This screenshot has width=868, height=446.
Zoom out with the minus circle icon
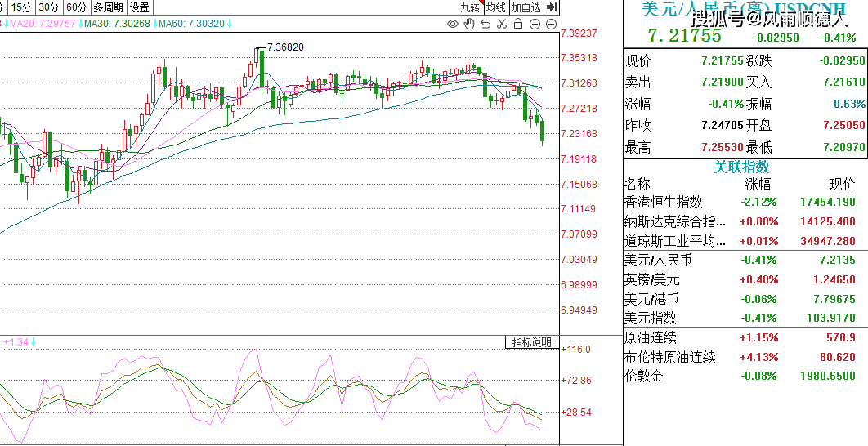point(552,24)
